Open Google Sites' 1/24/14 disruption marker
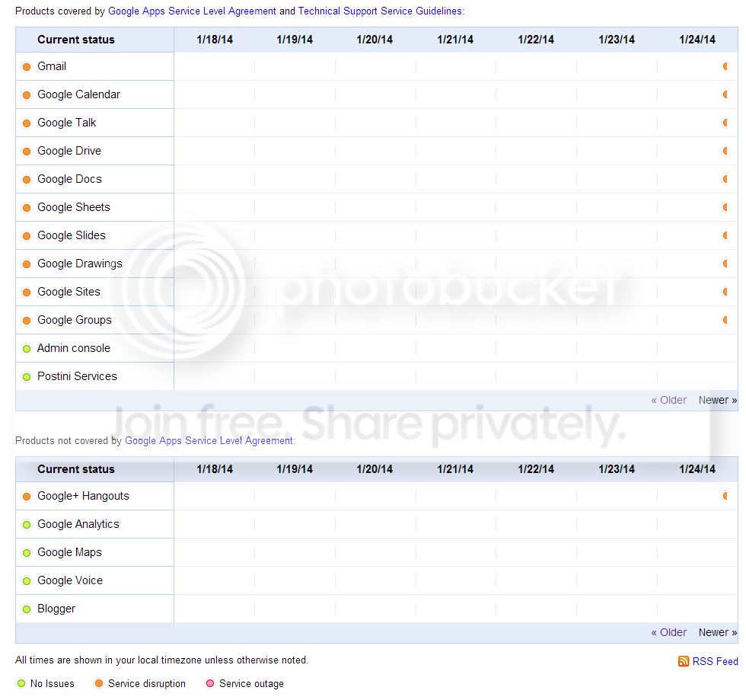Image resolution: width=746 pixels, height=700 pixels. [725, 292]
